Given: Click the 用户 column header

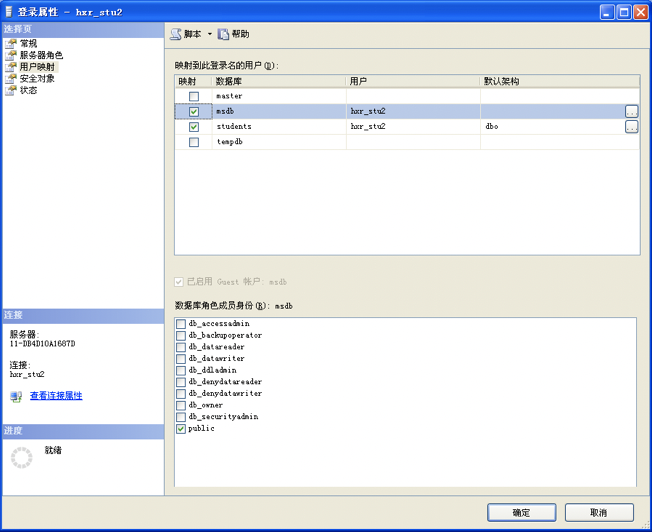Looking at the screenshot, I should (413, 82).
